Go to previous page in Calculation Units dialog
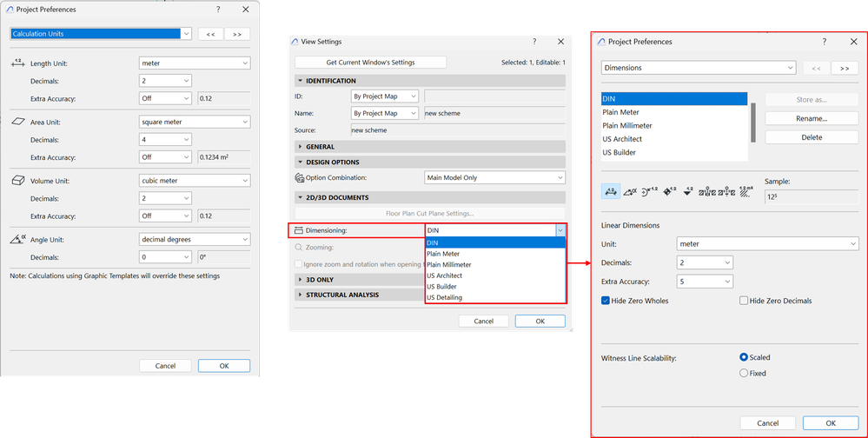868x438 pixels. 210,34
